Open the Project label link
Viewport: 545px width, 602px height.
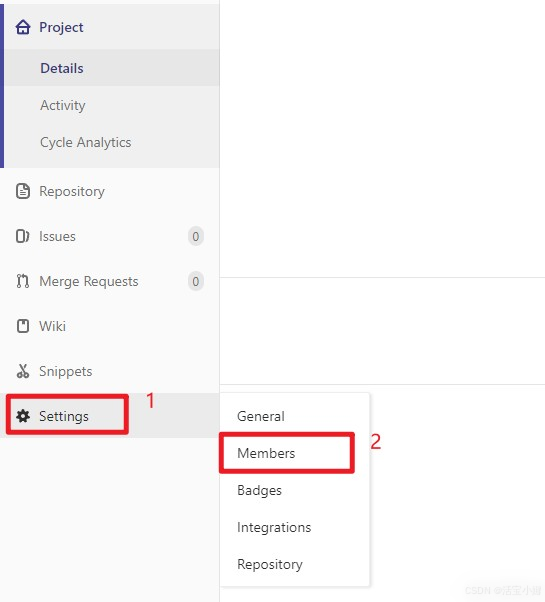pyautogui.click(x=61, y=27)
